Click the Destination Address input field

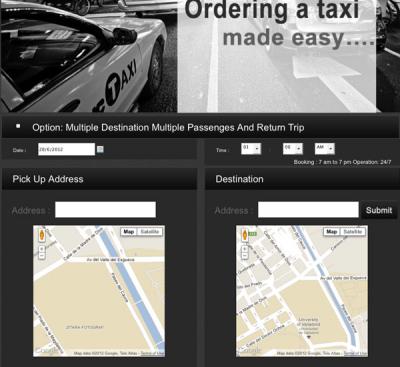point(308,210)
